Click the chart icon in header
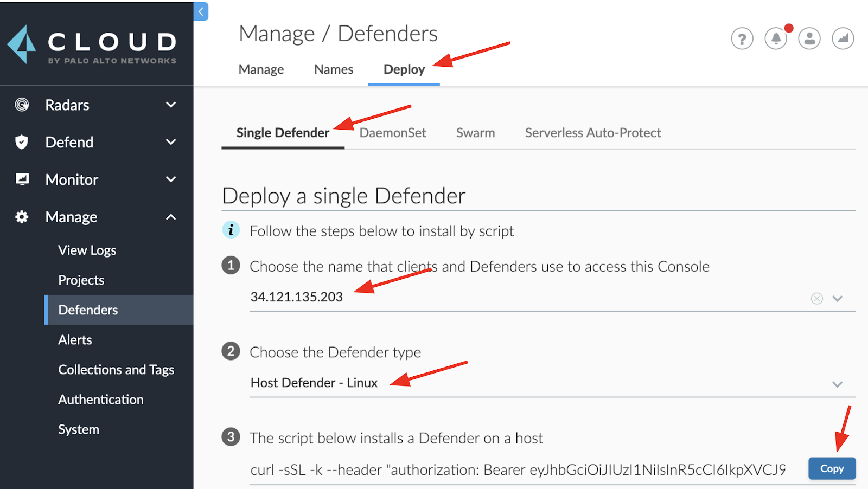The height and width of the screenshot is (489, 868). point(843,38)
